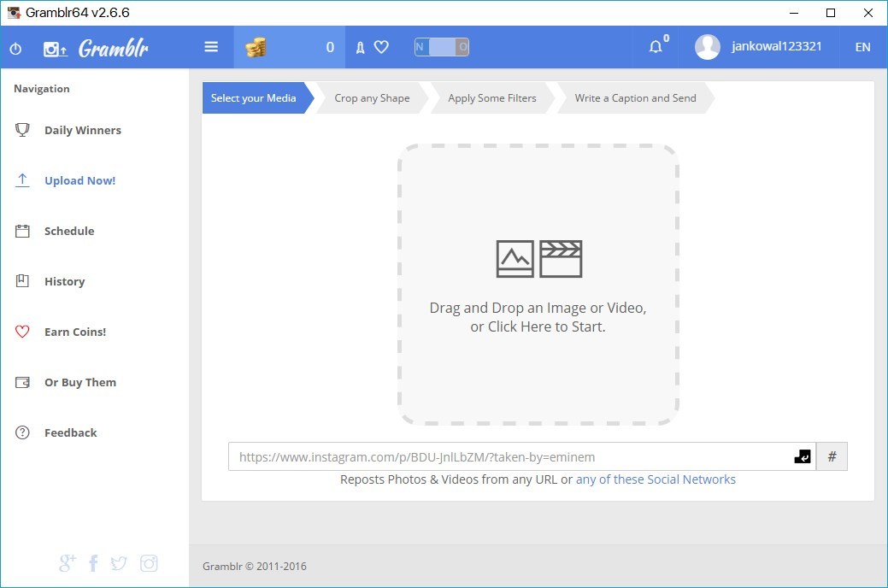Select 'Write a Caption and Send' step tab
The width and height of the screenshot is (888, 588).
tap(635, 98)
